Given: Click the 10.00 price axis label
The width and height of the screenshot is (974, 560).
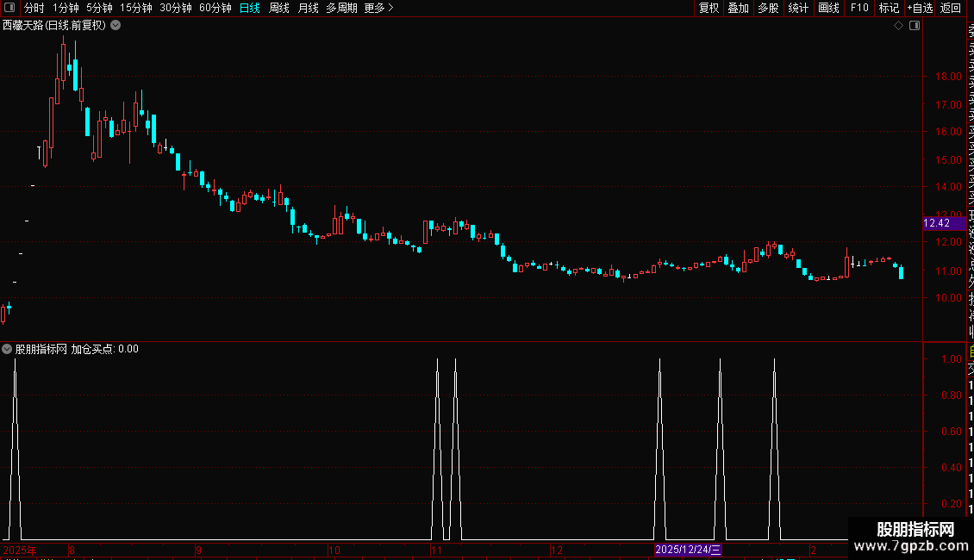Looking at the screenshot, I should tap(948, 297).
